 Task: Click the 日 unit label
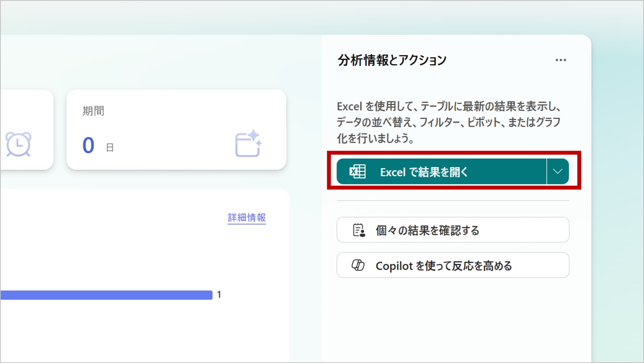coord(110,148)
